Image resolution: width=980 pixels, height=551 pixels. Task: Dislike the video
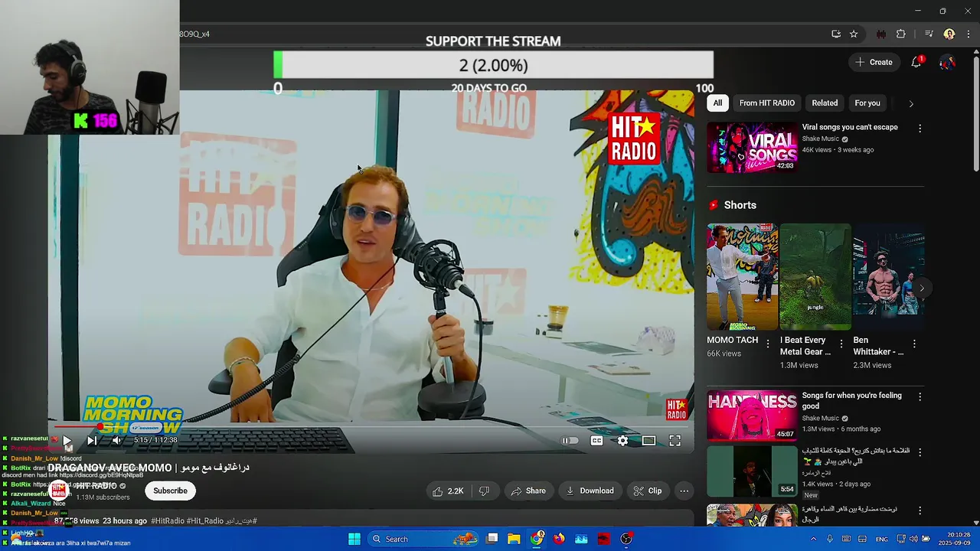click(484, 491)
